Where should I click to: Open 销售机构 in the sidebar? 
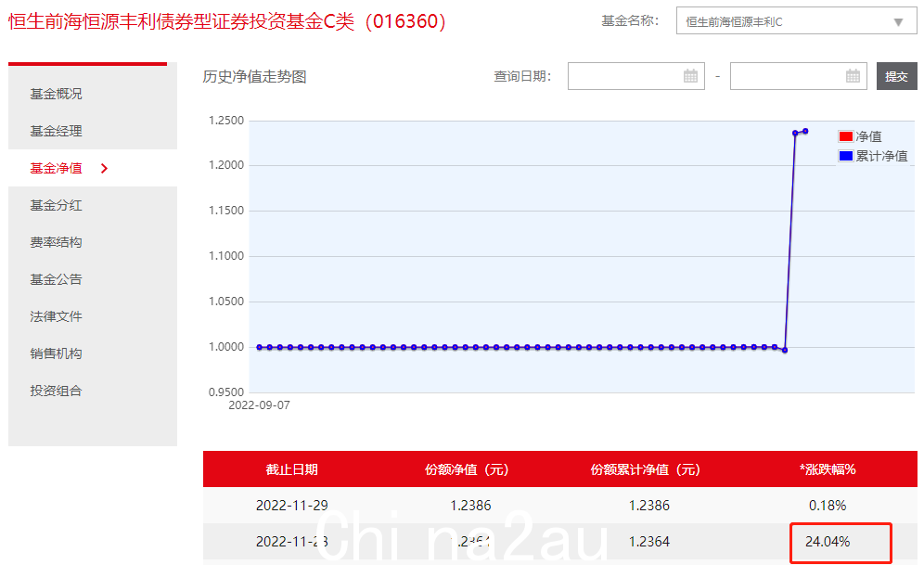point(56,353)
